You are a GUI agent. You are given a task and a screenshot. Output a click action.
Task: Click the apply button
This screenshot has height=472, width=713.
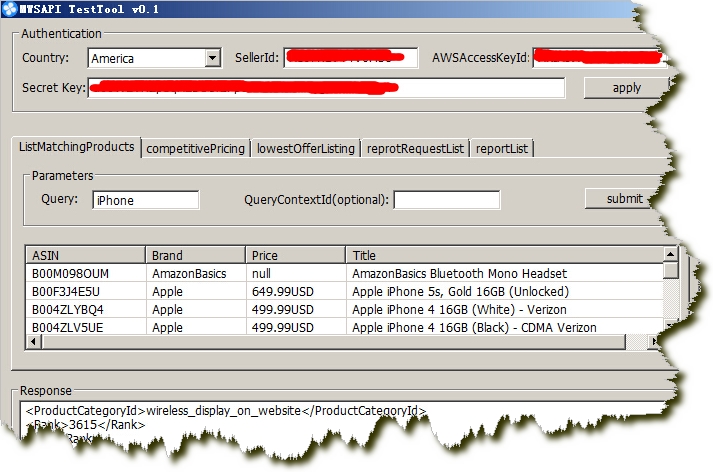coord(626,88)
